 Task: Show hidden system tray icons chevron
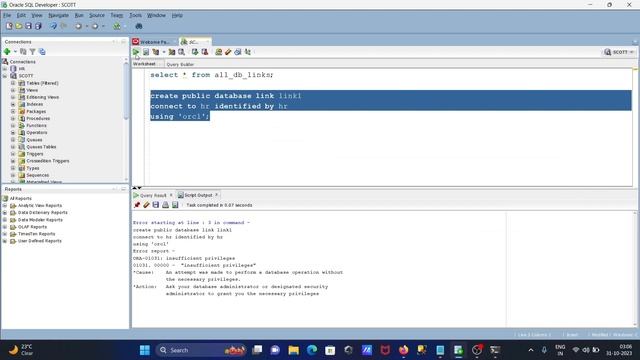coord(531,350)
